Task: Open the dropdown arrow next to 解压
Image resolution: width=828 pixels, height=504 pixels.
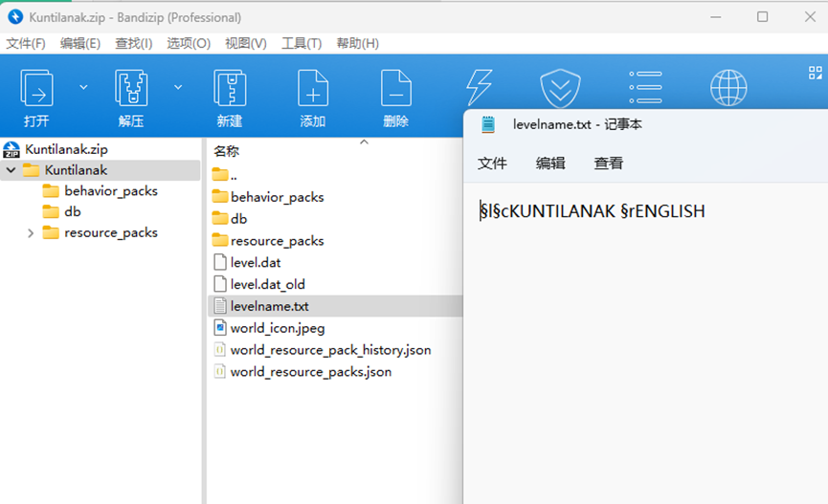Action: [x=178, y=87]
